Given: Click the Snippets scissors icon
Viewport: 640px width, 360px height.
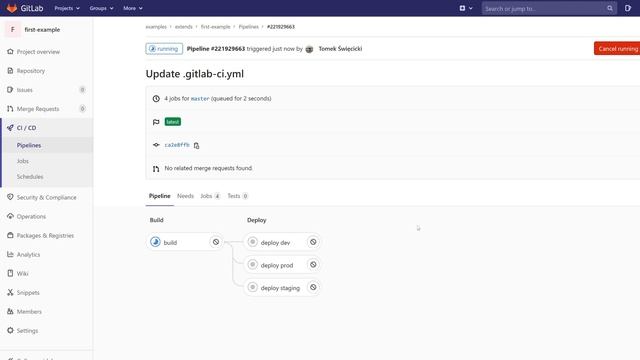Looking at the screenshot, I should point(10,292).
